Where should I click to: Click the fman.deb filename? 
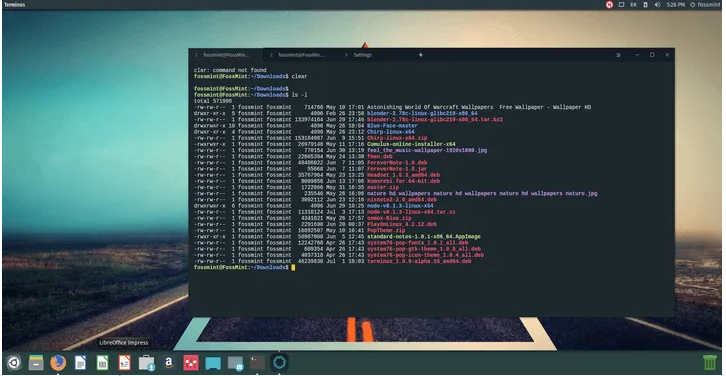tap(380, 157)
